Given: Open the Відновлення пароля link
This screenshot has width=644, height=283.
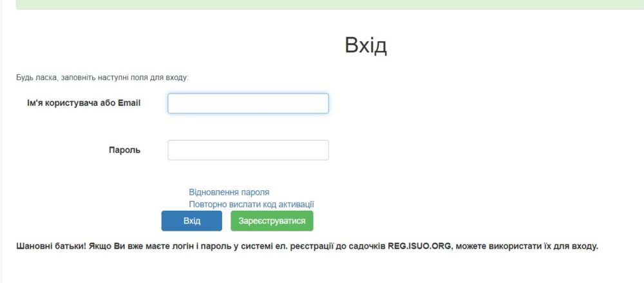Looking at the screenshot, I should coord(229,192).
